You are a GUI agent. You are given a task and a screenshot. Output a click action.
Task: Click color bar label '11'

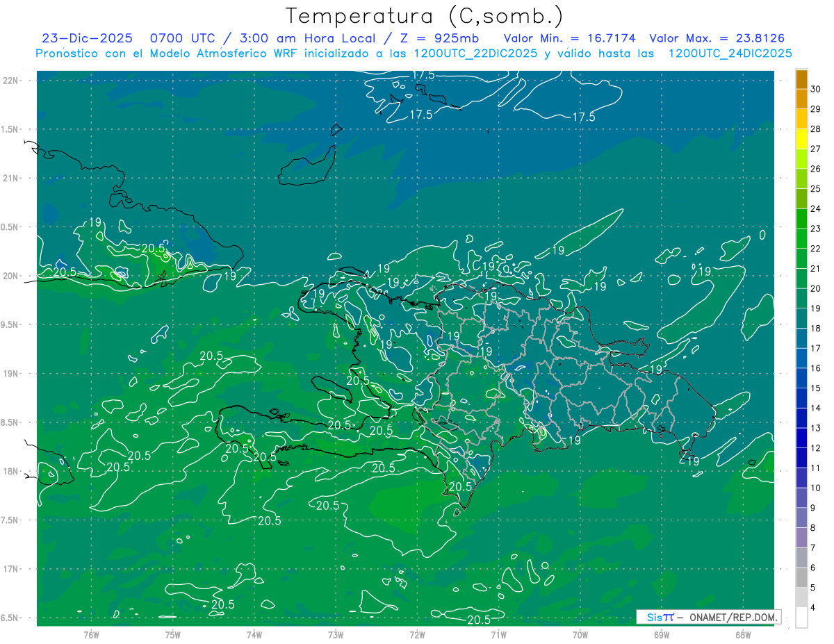[816, 468]
